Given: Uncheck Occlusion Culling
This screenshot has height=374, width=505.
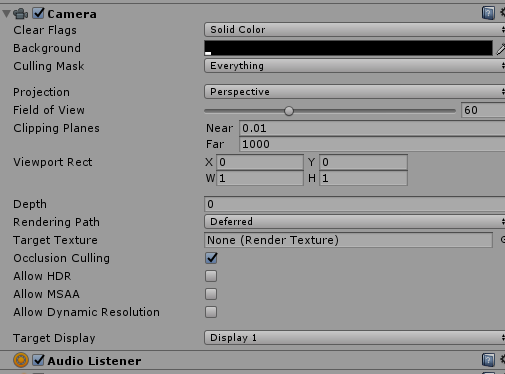Looking at the screenshot, I should pos(211,258).
